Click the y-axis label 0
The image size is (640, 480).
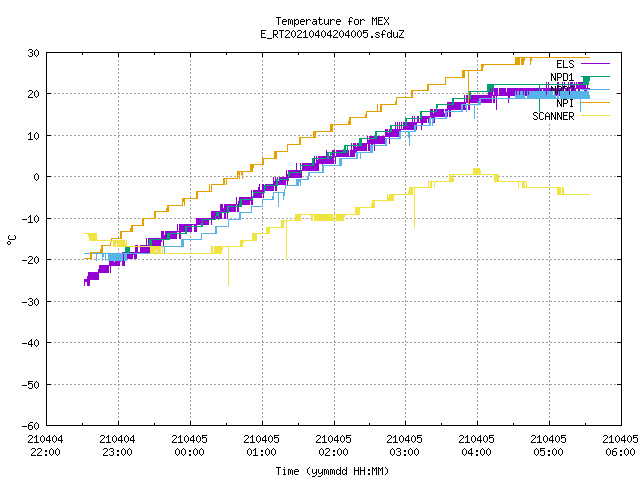pyautogui.click(x=37, y=177)
